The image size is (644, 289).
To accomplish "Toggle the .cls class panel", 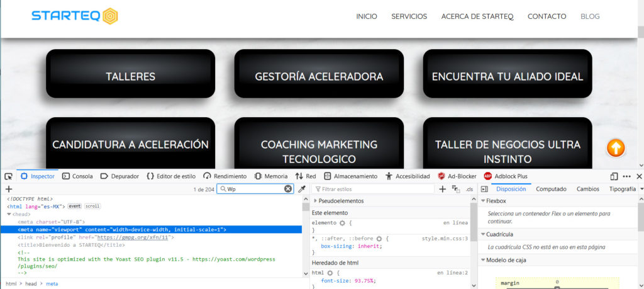I will pyautogui.click(x=469, y=189).
